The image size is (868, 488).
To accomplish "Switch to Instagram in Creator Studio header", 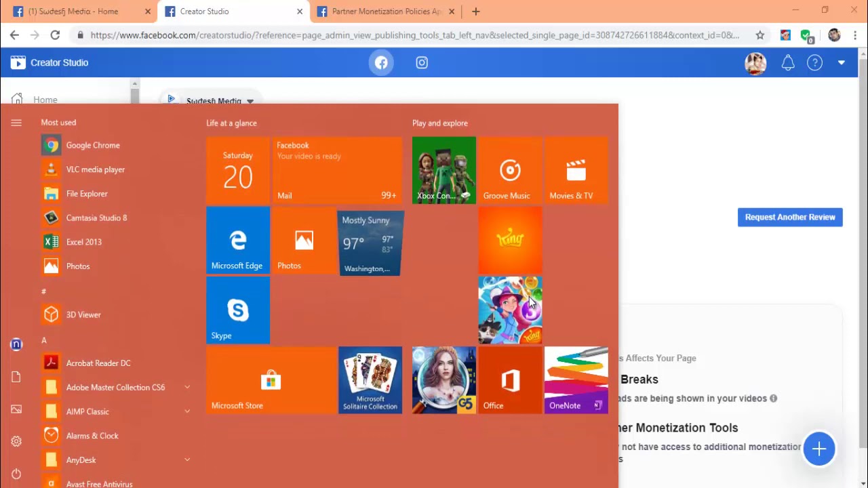I will click(422, 62).
